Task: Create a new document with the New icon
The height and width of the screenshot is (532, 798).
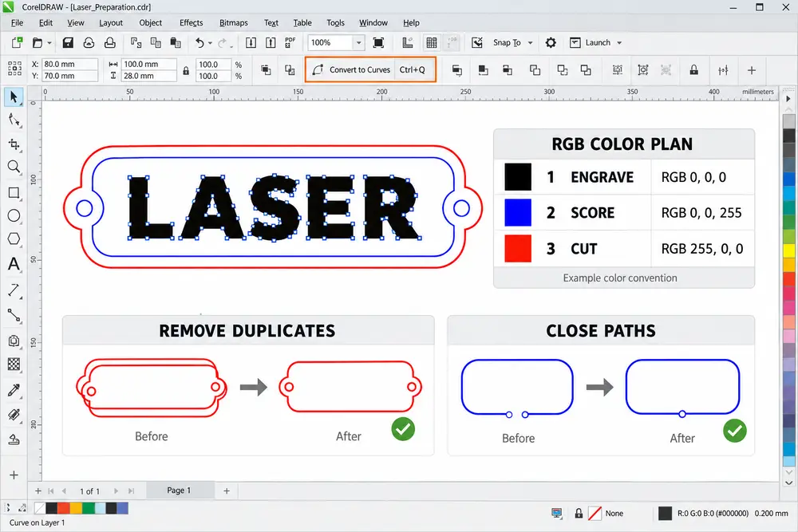Action: coord(17,43)
